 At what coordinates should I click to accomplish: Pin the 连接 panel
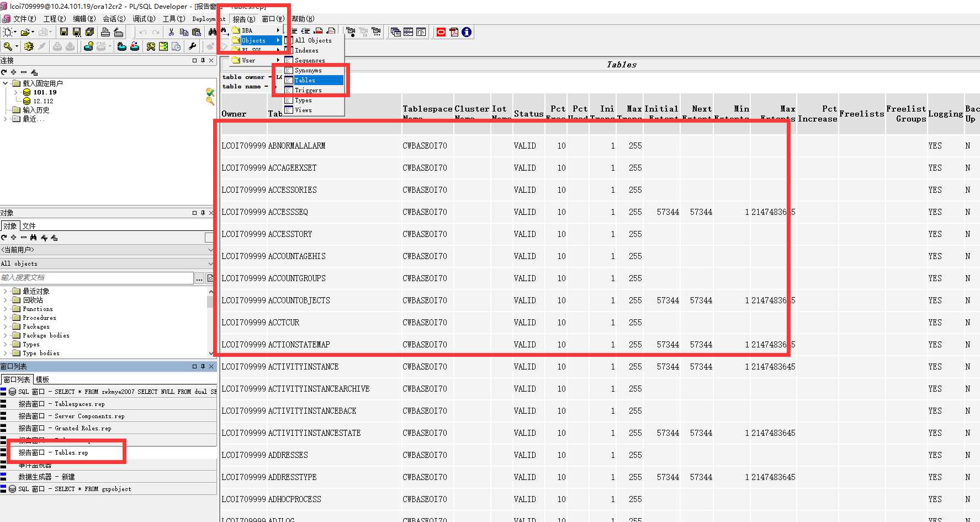pos(203,60)
